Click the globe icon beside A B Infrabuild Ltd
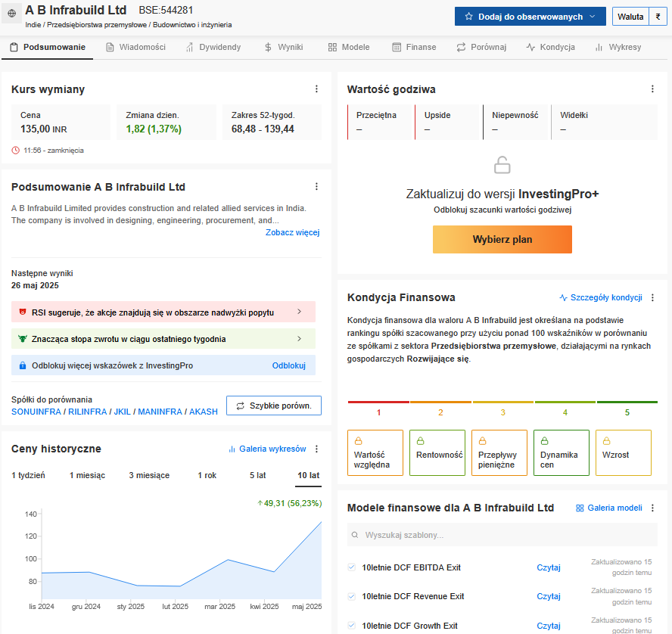Screen dimensions: 672x634 pos(12,14)
